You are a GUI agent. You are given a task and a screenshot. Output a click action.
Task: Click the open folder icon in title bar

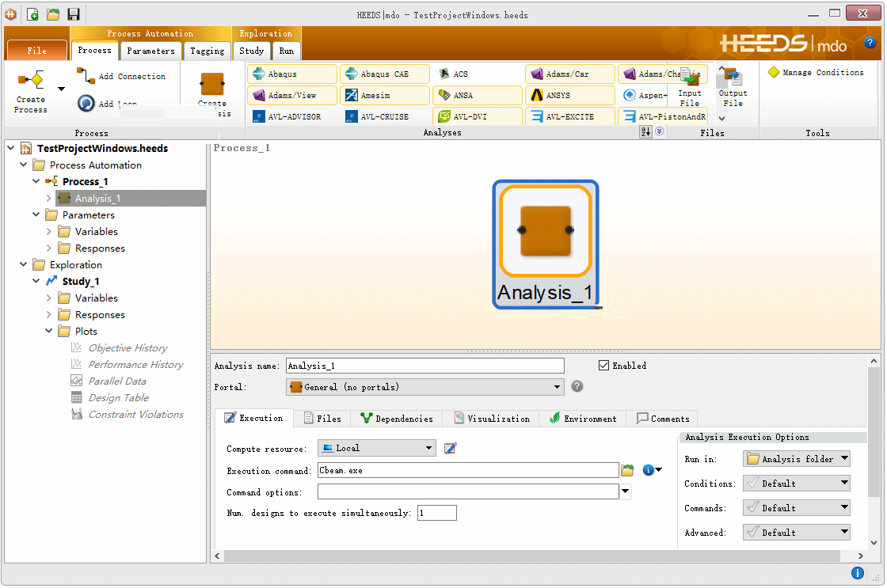[53, 14]
